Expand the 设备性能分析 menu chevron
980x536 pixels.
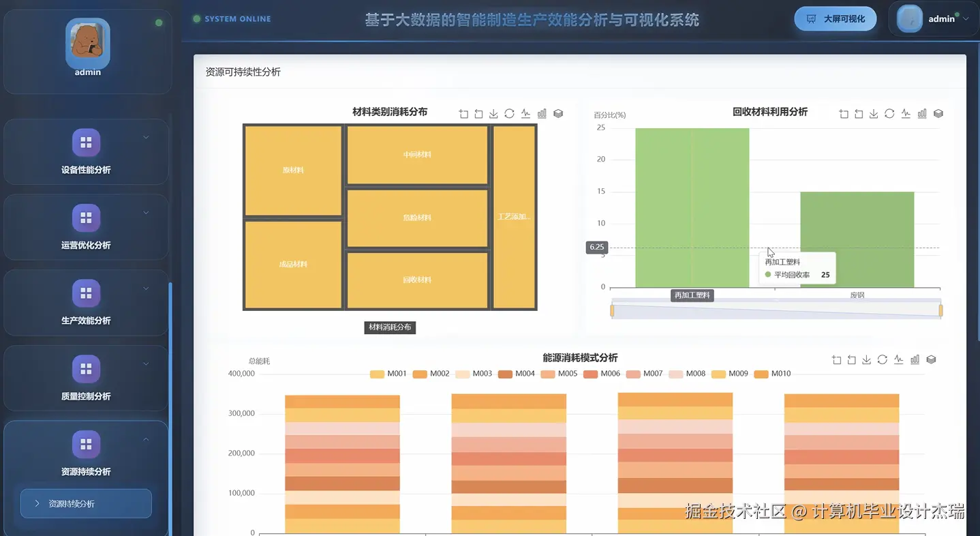[x=145, y=137]
